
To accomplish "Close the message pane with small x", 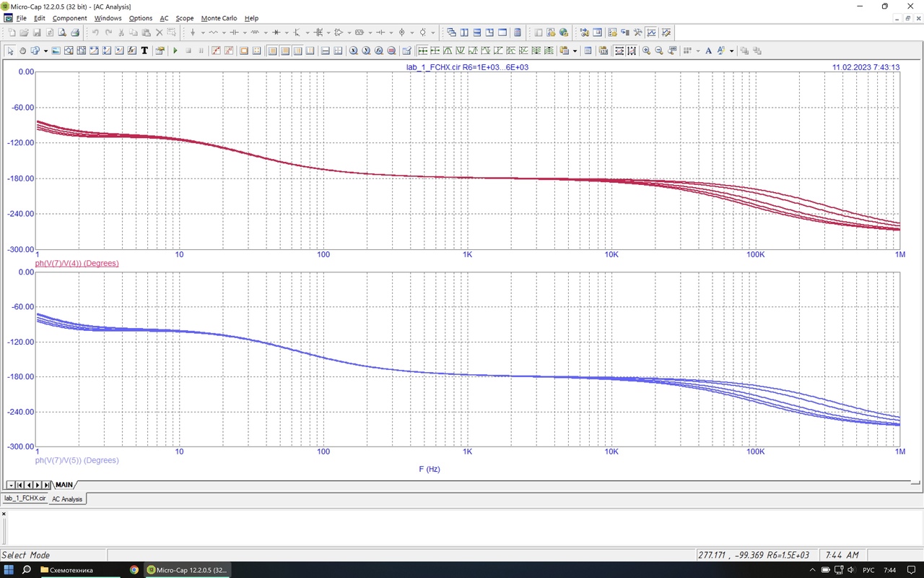I will pyautogui.click(x=4, y=513).
